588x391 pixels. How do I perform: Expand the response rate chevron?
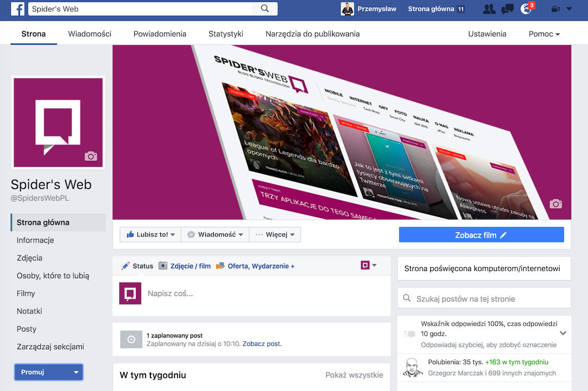(x=563, y=333)
